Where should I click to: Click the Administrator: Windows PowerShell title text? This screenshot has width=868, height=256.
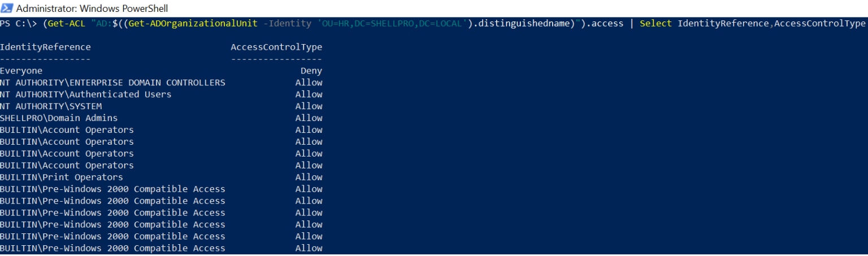92,8
